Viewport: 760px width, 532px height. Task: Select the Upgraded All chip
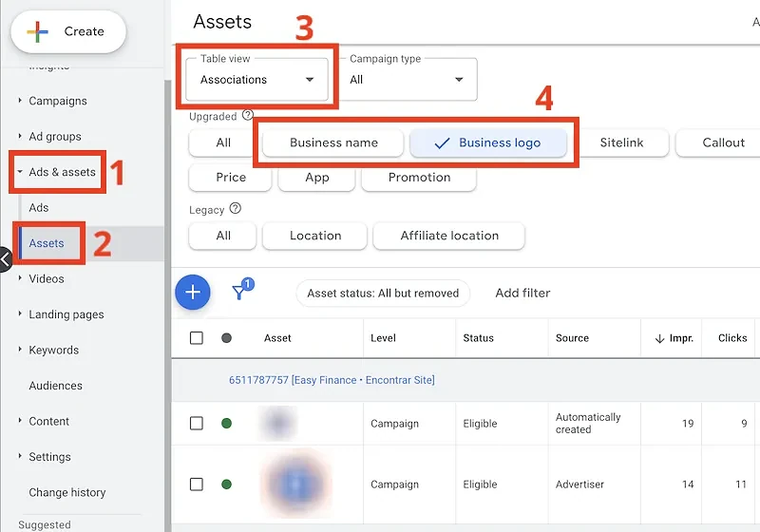223,142
